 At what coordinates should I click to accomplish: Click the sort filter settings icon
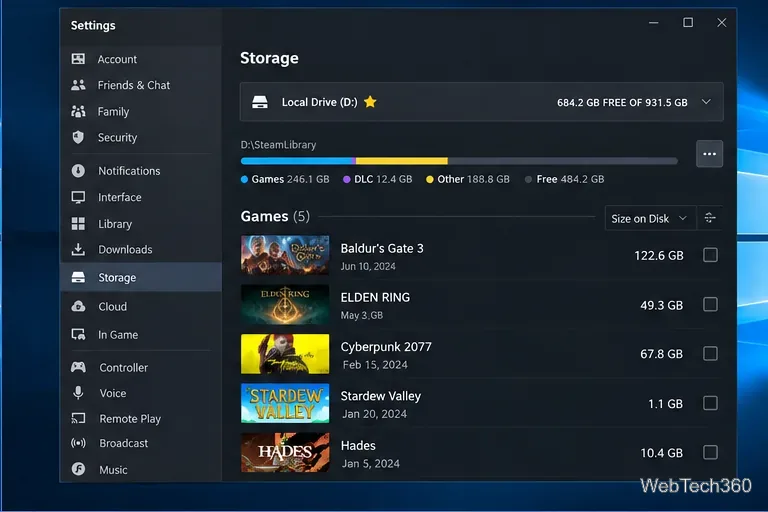(710, 218)
